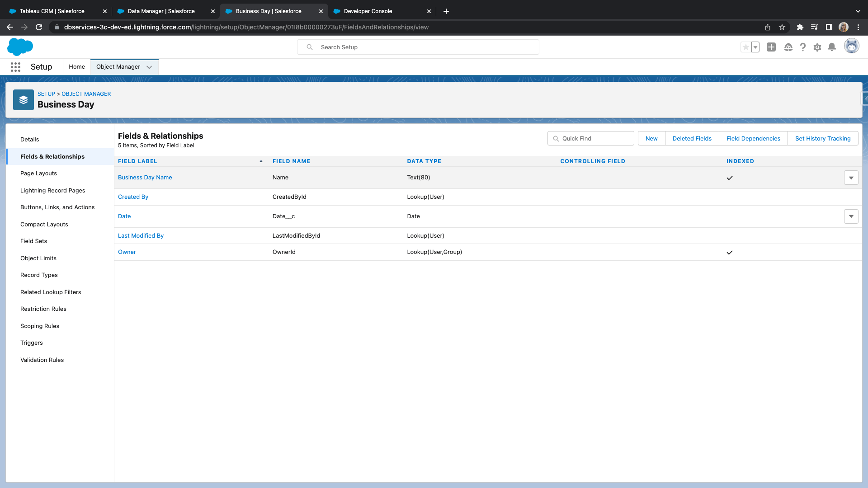Expand the favorites list dropdown arrow

coord(755,47)
